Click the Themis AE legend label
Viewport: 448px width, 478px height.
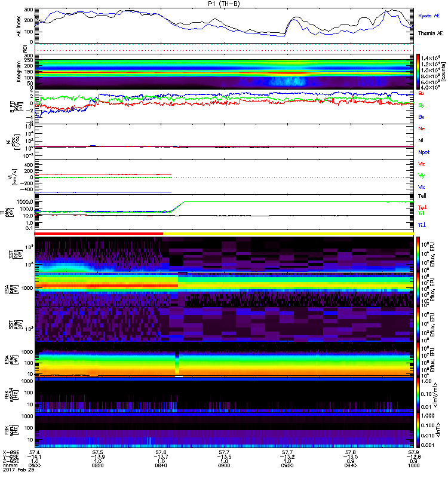pyautogui.click(x=431, y=33)
